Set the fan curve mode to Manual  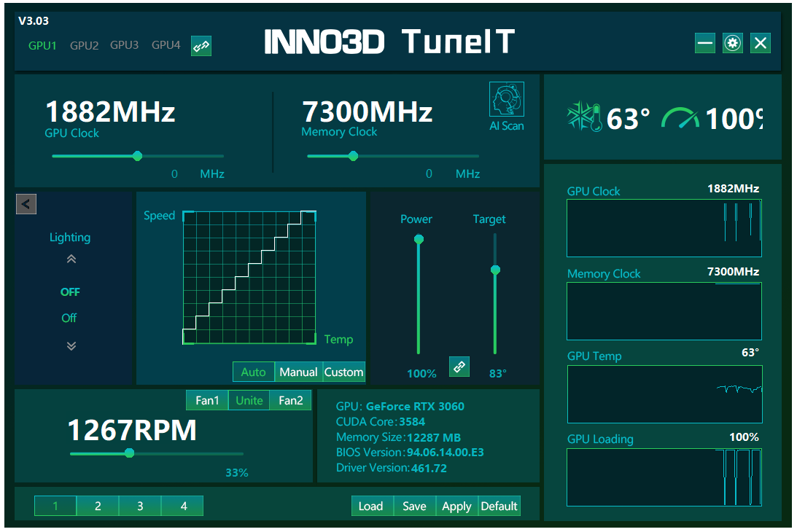pos(298,372)
